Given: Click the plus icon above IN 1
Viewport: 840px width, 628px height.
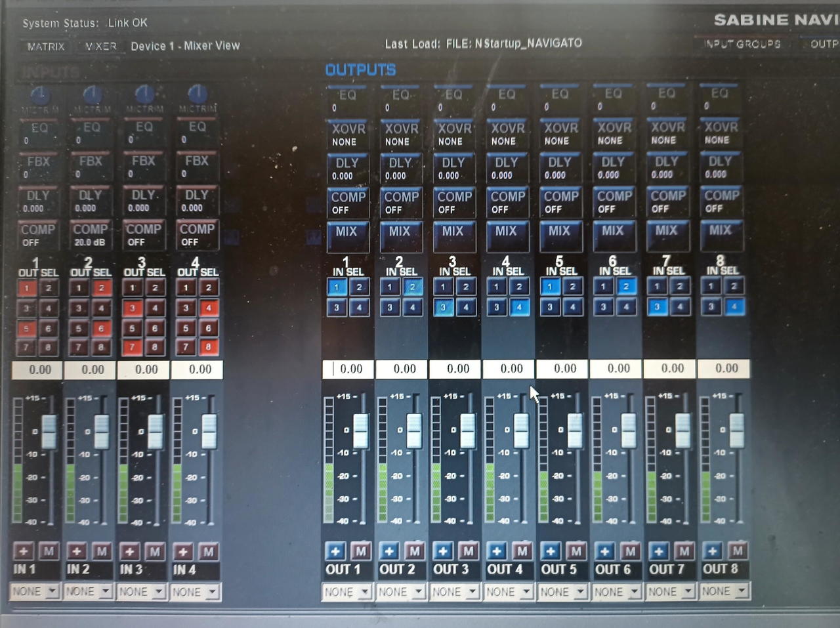Looking at the screenshot, I should tap(23, 552).
